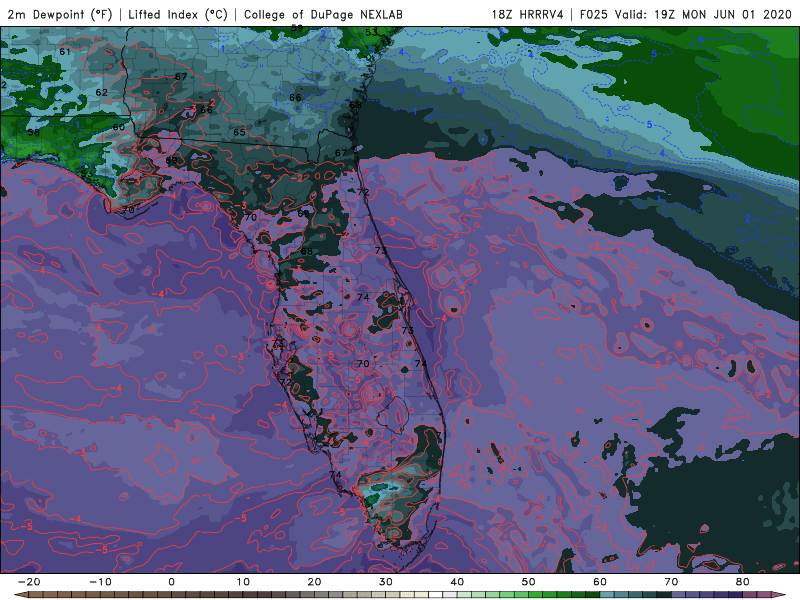Click the '60' color scale label
800x600 pixels.
point(600,582)
